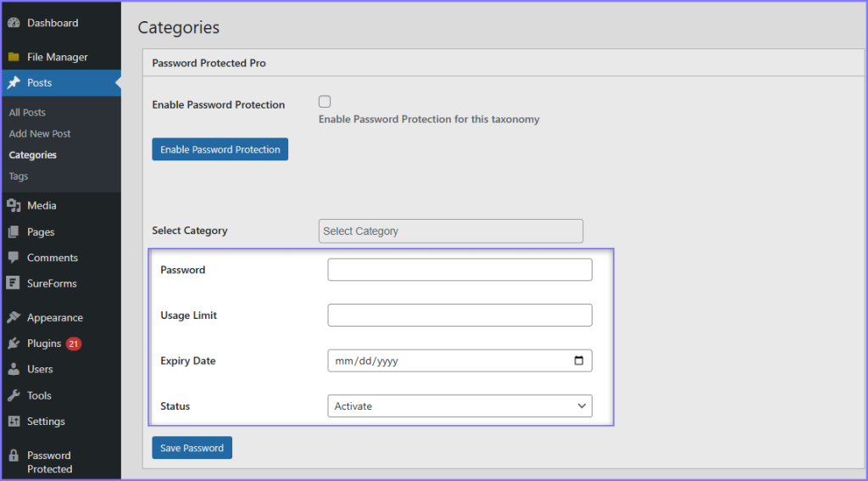This screenshot has height=481, width=868.
Task: Click the Plugins plug icon
Action: point(14,344)
